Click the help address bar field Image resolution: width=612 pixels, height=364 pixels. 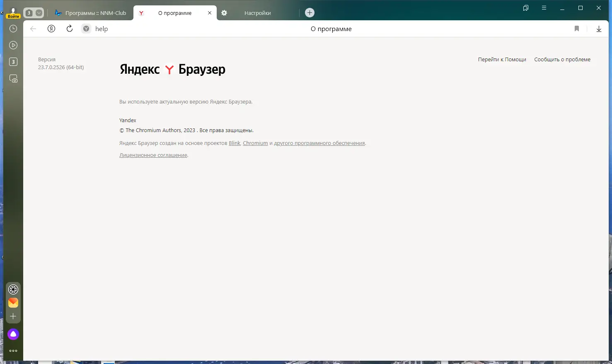[102, 29]
